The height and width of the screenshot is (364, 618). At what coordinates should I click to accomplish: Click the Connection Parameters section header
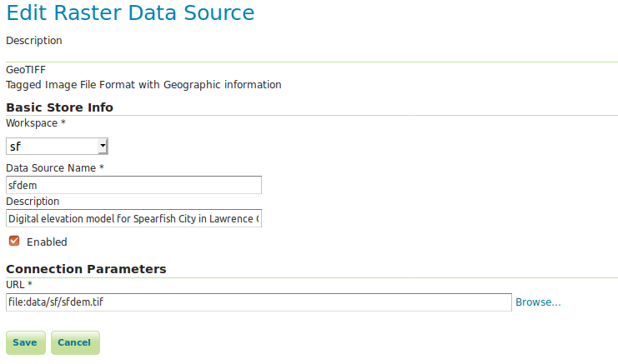point(86,269)
